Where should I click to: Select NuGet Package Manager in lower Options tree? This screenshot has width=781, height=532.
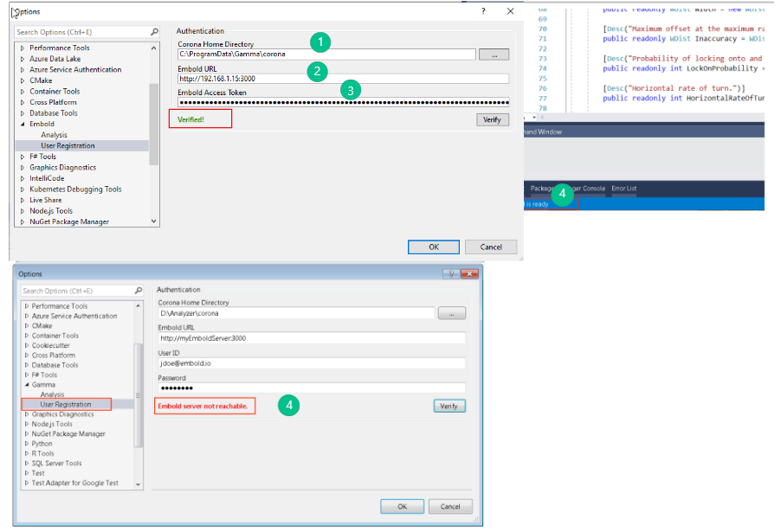pos(68,434)
